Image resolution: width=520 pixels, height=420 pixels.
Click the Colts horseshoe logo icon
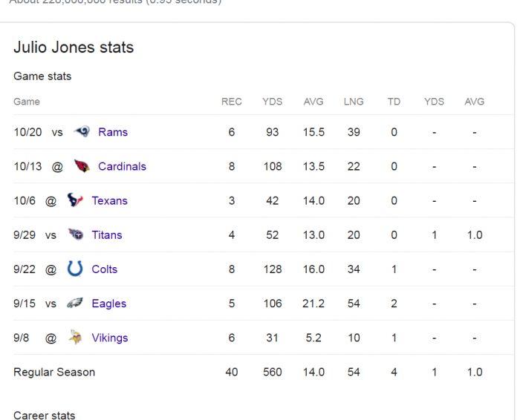(x=75, y=269)
